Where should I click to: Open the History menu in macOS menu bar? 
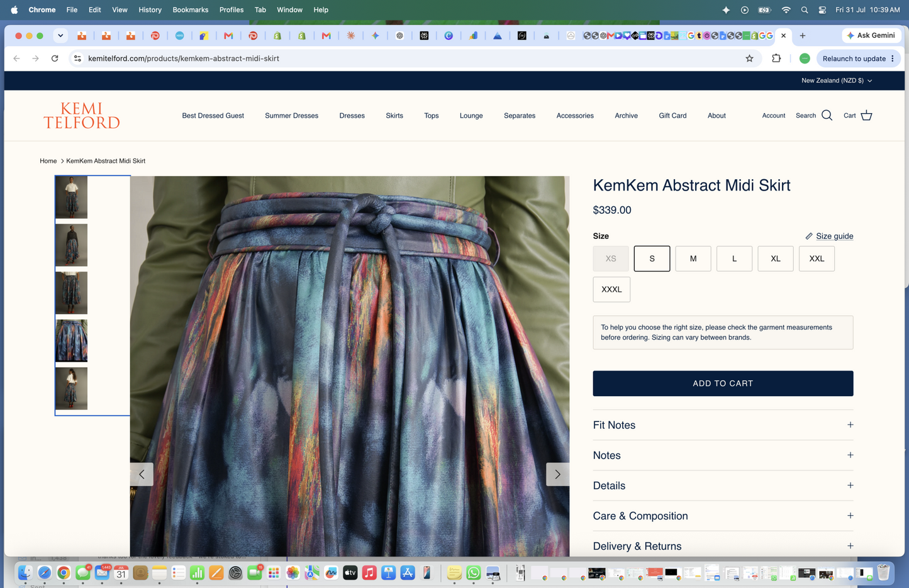[x=150, y=10]
